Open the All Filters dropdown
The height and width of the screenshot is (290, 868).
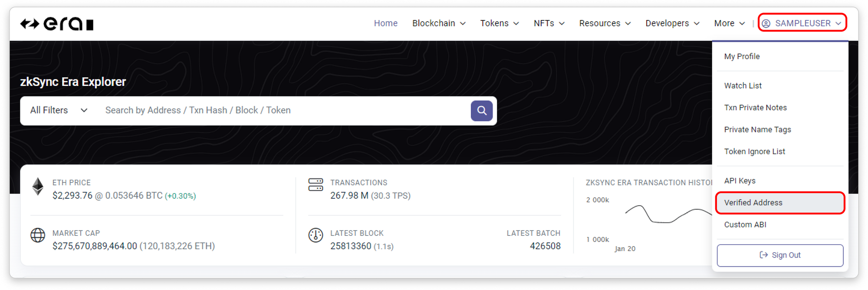tap(59, 111)
